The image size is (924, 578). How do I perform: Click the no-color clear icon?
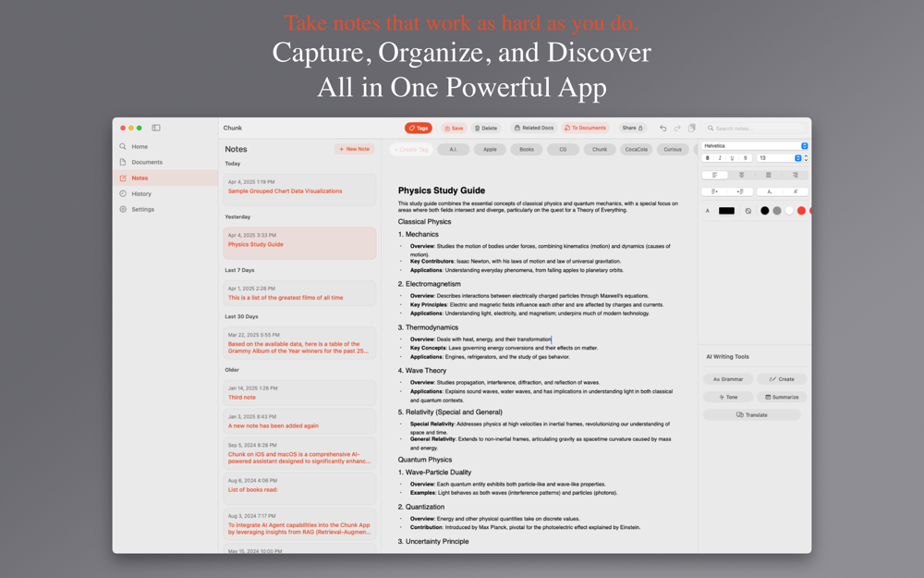point(748,211)
